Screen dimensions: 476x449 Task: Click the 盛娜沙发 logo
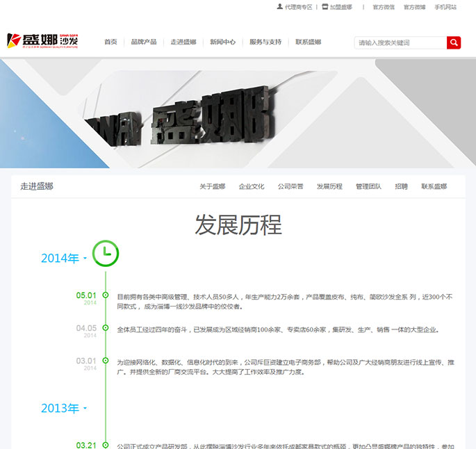[x=42, y=41]
